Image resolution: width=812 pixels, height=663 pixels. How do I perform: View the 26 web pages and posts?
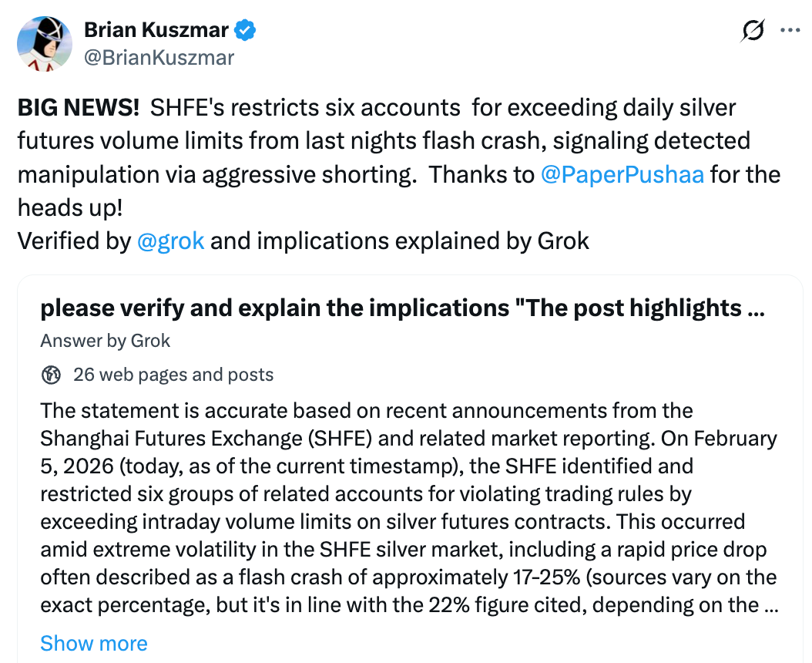[x=173, y=375]
